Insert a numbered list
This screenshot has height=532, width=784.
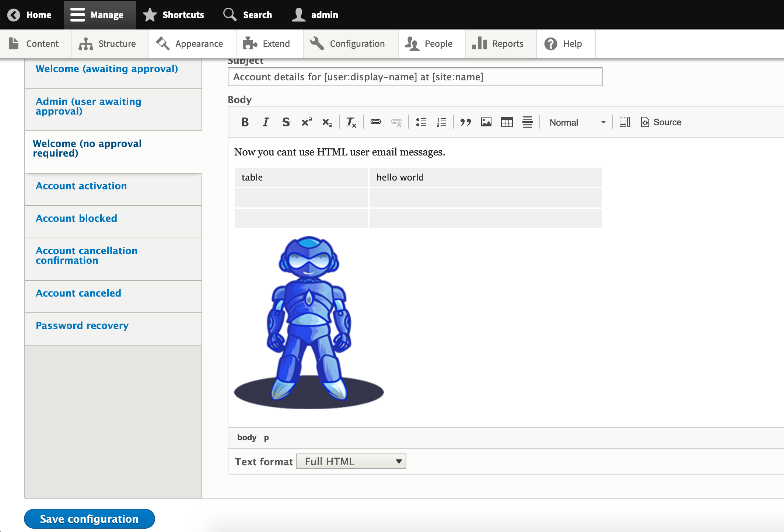(441, 122)
